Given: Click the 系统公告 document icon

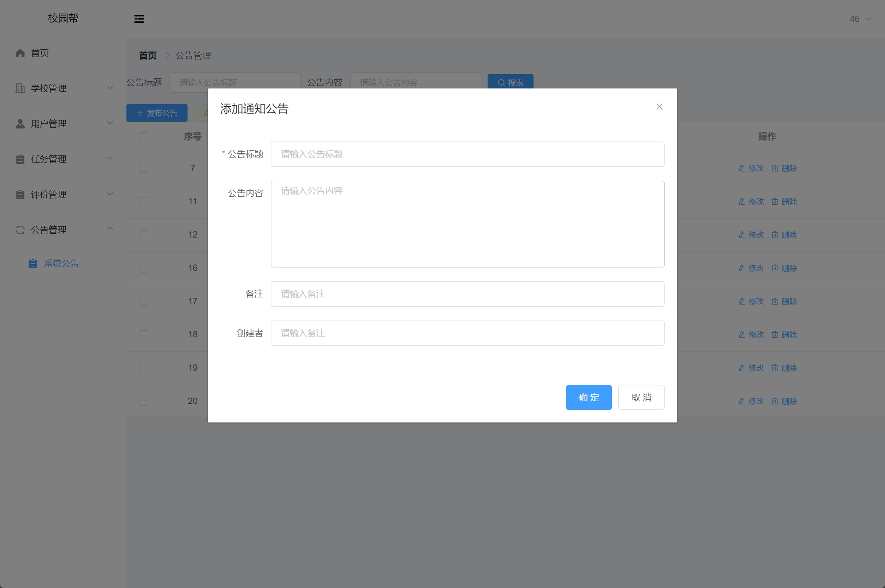Looking at the screenshot, I should (33, 264).
